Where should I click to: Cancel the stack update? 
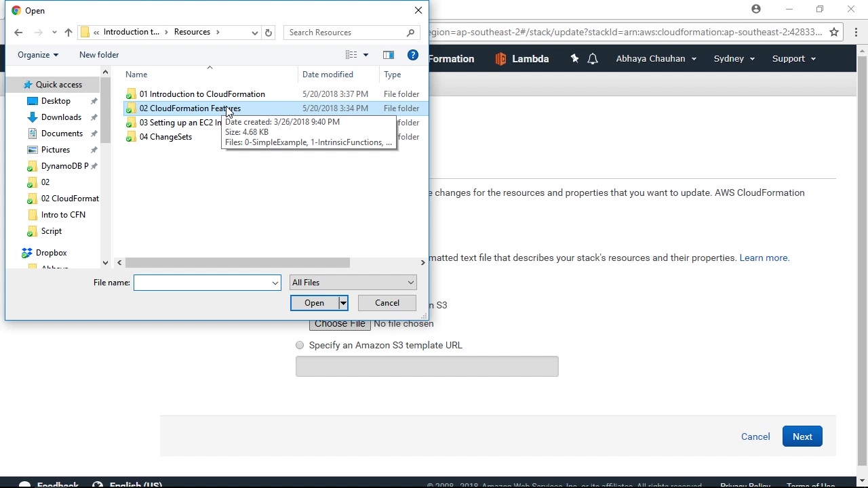tap(755, 436)
